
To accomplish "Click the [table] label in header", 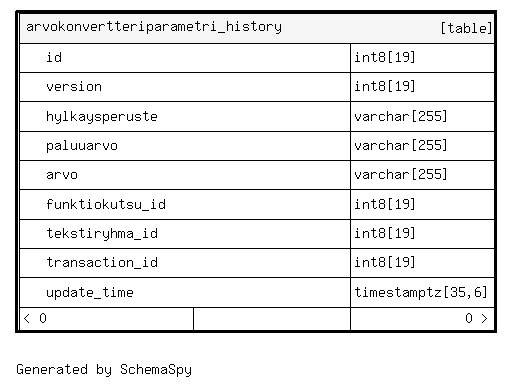I will coord(466,28).
